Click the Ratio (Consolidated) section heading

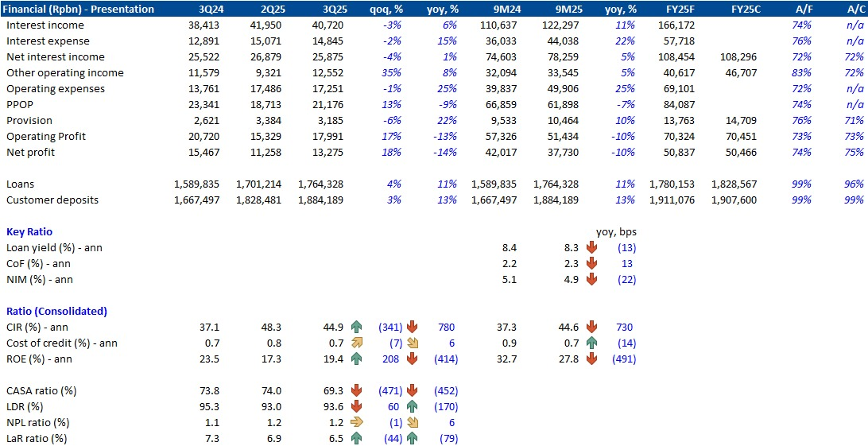pos(56,311)
